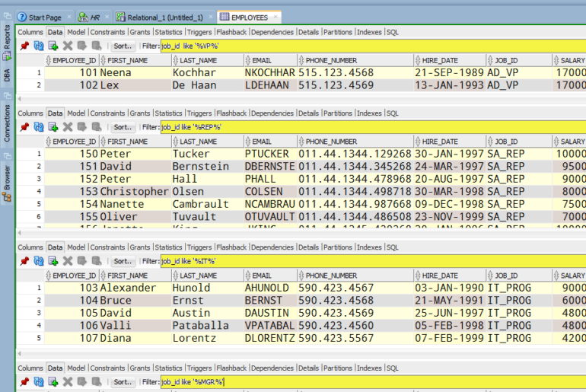Open the Reports side panel
The width and height of the screenshot is (586, 392).
click(x=7, y=42)
